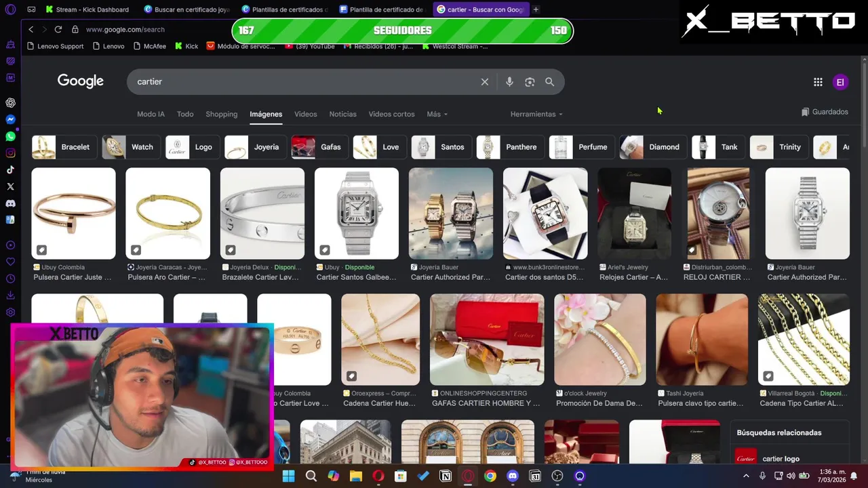Viewport: 868px width, 488px height.
Task: Click the related search cartier logo
Action: point(791,458)
